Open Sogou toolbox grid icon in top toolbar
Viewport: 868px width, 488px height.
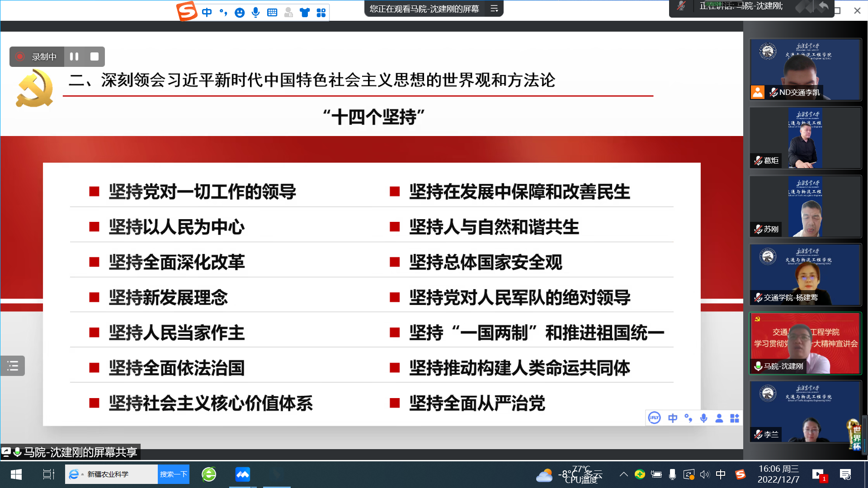pos(321,13)
